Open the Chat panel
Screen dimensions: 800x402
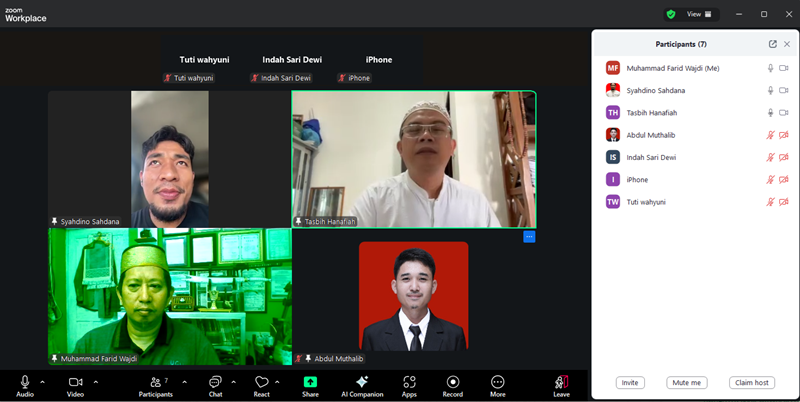pyautogui.click(x=215, y=386)
